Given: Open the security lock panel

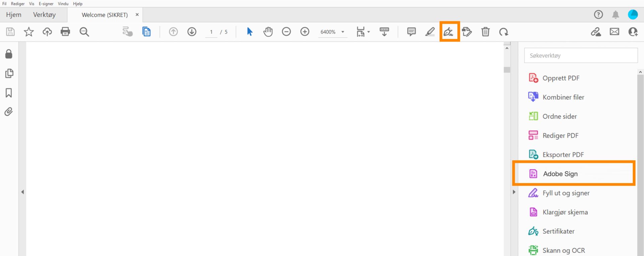Looking at the screenshot, I should 9,54.
